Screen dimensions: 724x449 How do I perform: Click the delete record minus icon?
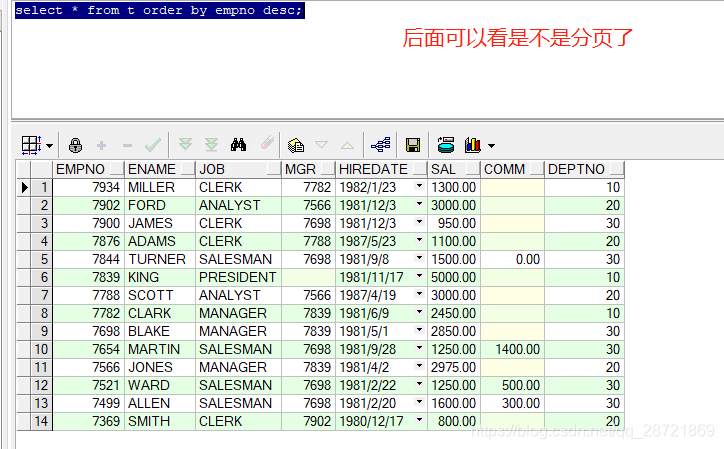[x=127, y=146]
